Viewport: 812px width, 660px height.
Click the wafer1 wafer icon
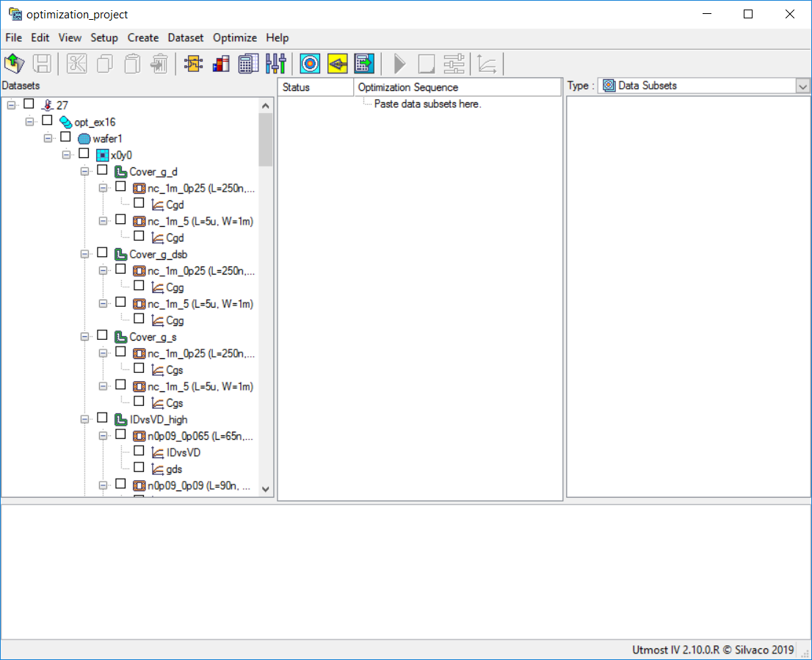tap(84, 139)
